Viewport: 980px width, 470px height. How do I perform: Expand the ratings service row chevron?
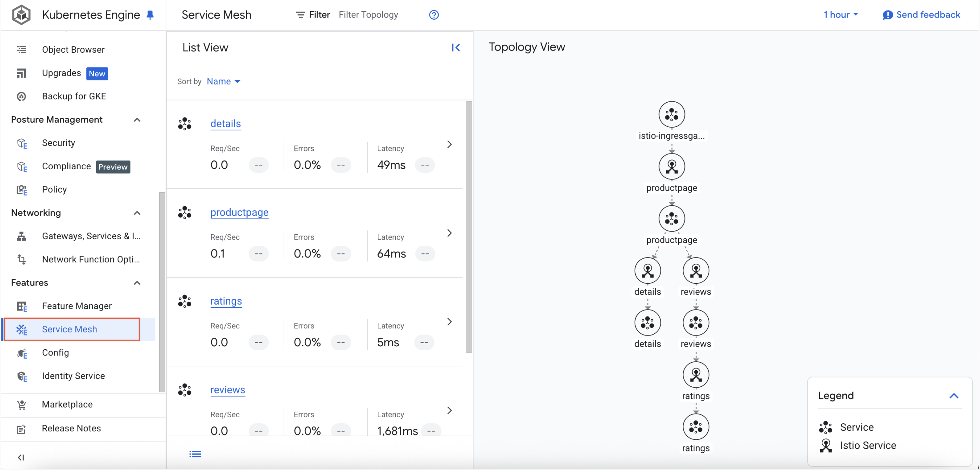coord(449,322)
